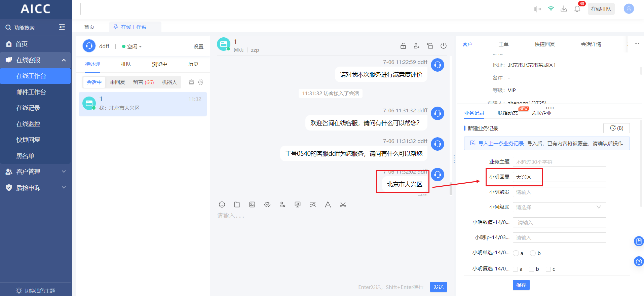Attach a file using the folder icon
644x296 pixels.
237,205
